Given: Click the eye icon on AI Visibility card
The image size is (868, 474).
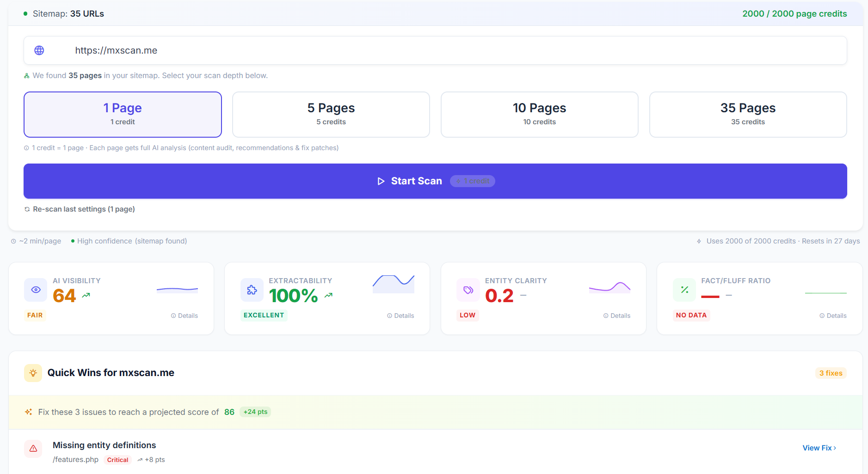Looking at the screenshot, I should pos(36,290).
